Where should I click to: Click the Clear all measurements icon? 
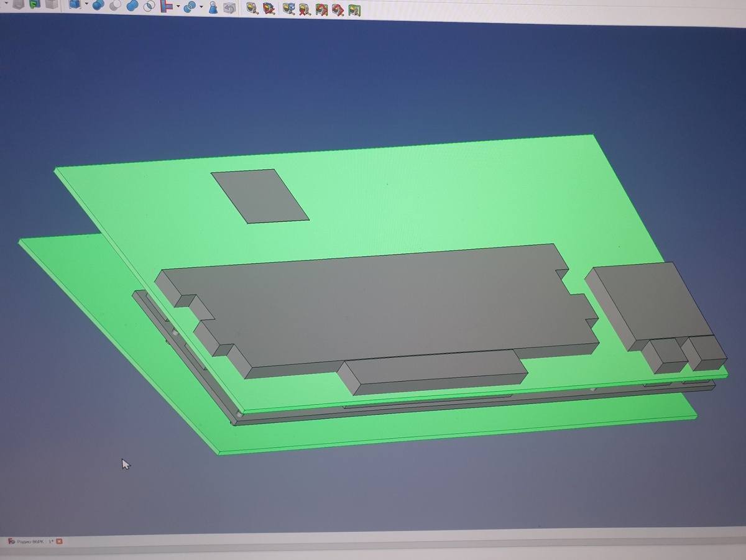point(305,9)
